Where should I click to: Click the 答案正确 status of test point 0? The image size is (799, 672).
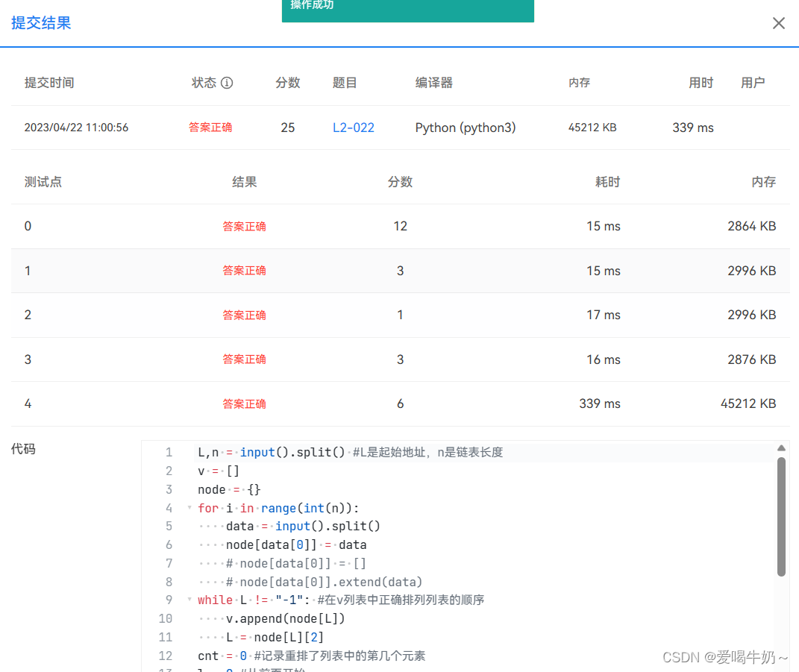(x=244, y=226)
